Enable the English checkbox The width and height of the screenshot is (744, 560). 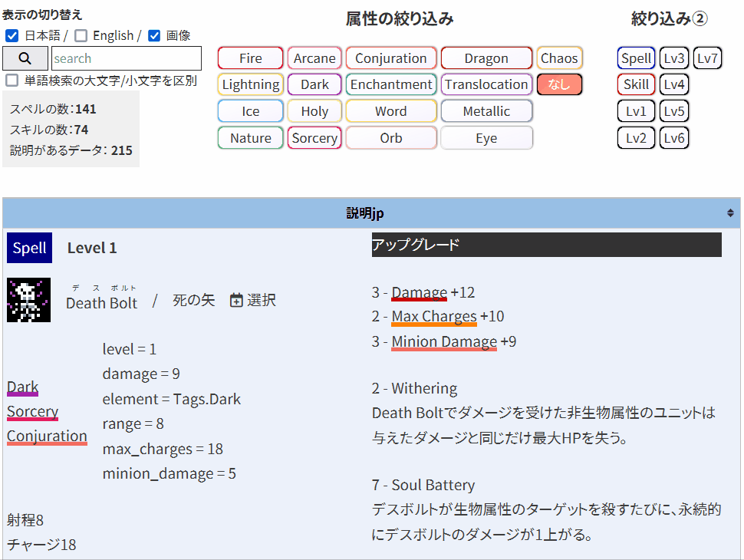click(x=81, y=35)
